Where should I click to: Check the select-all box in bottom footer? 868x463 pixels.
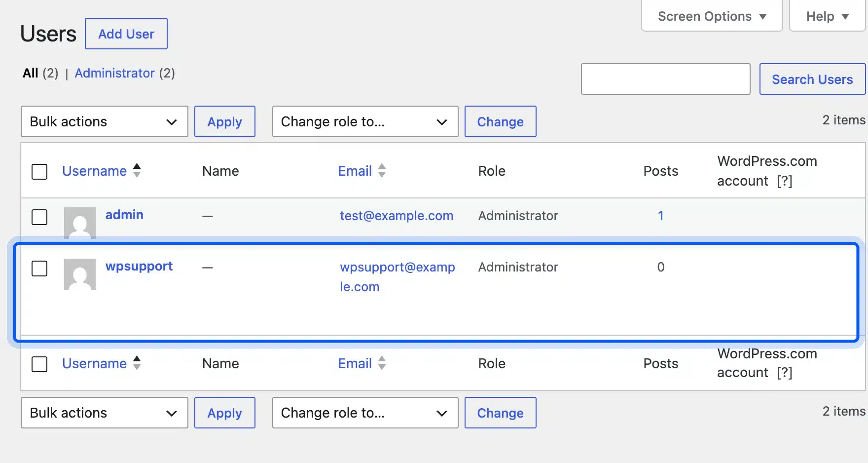[x=39, y=364]
